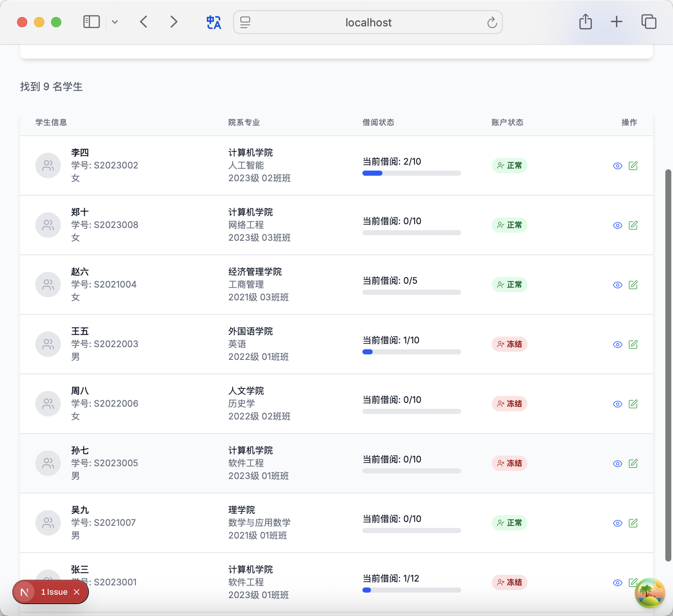Click 李四 borrowing progress bar
673x616 pixels.
411,173
